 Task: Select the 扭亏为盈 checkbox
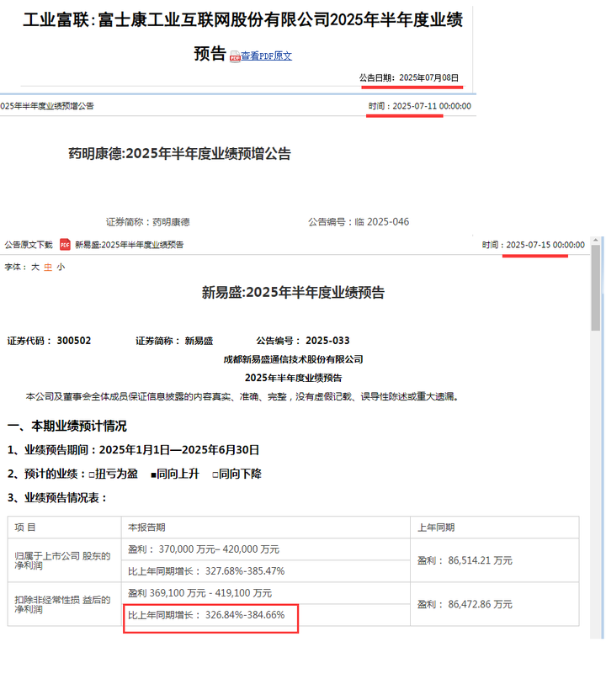tap(92, 475)
